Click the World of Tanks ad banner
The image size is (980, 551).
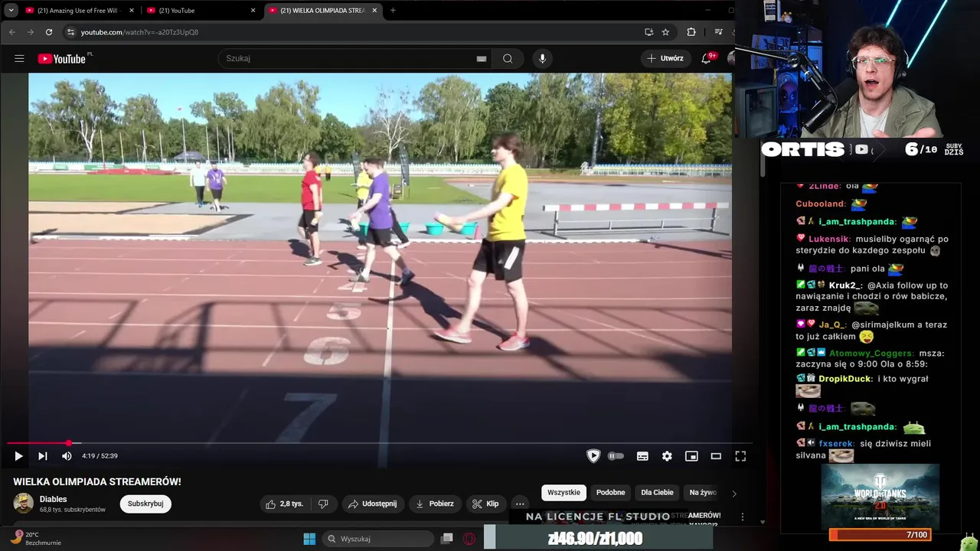tap(880, 497)
